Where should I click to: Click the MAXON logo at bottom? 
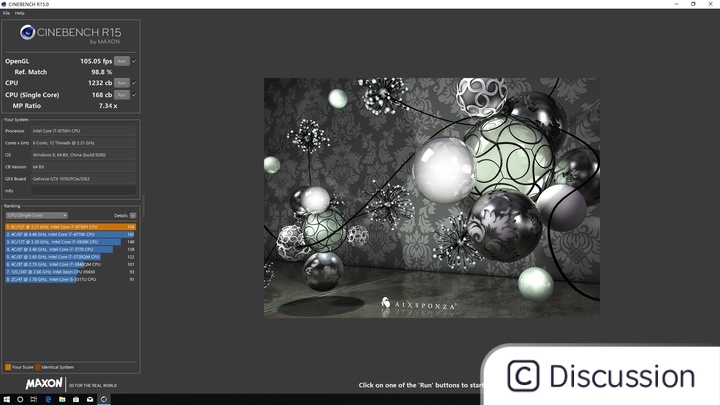click(x=44, y=383)
